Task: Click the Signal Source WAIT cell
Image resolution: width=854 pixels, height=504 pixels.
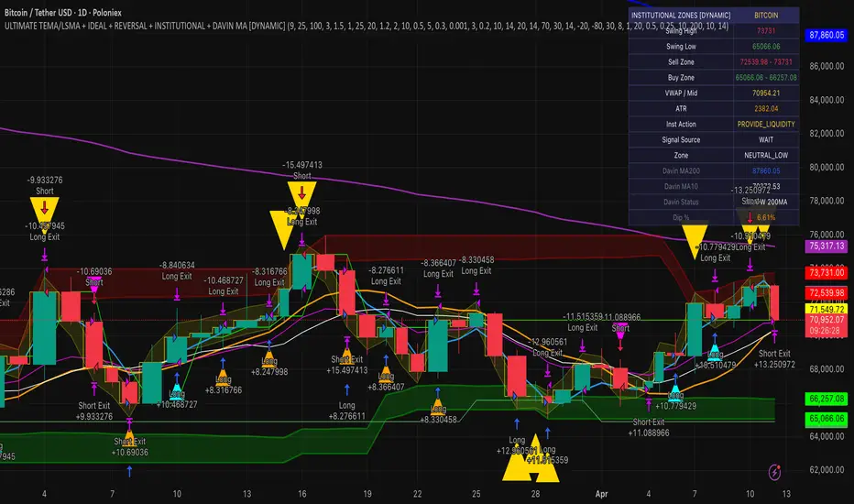Action: tap(766, 139)
